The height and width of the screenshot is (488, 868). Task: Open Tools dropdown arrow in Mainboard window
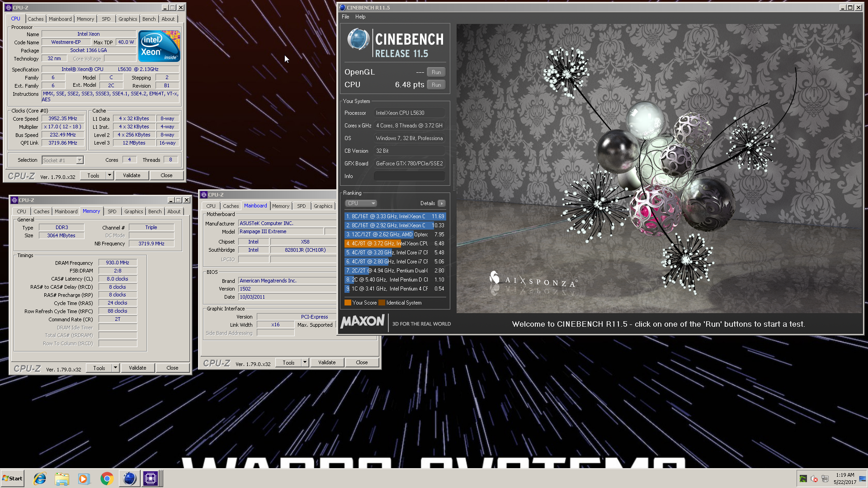[305, 362]
